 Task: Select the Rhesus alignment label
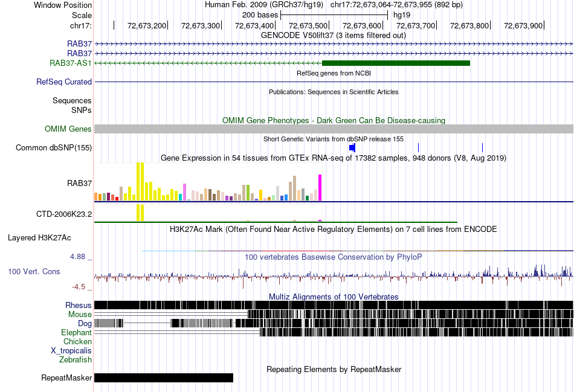click(x=79, y=305)
